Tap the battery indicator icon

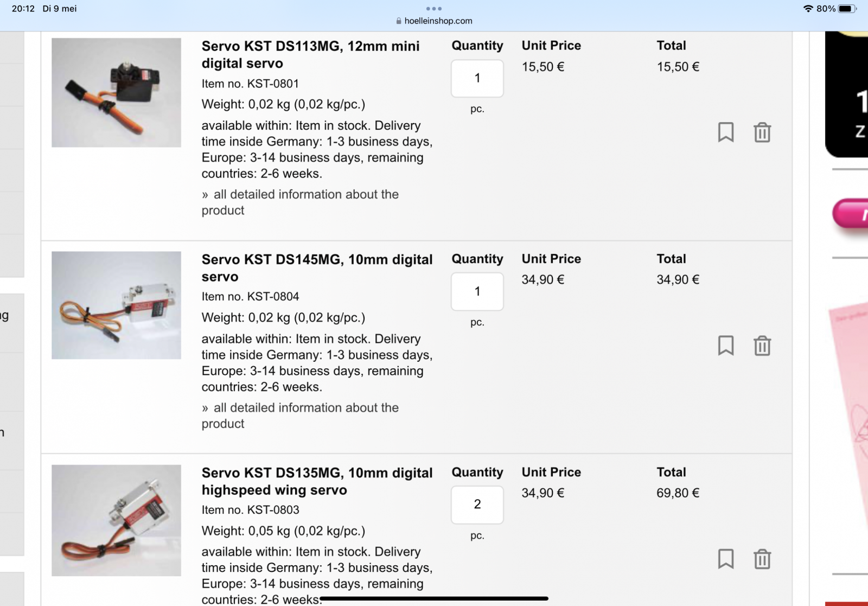(x=846, y=9)
